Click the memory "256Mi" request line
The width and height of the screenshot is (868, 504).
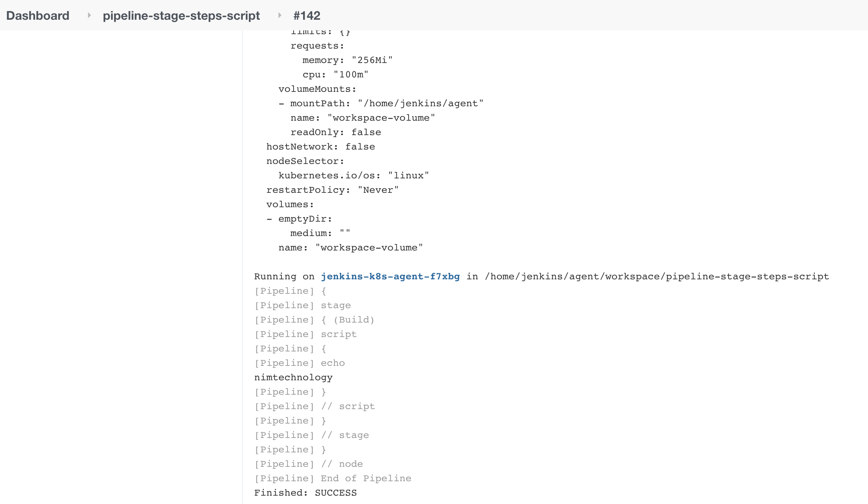(x=348, y=60)
